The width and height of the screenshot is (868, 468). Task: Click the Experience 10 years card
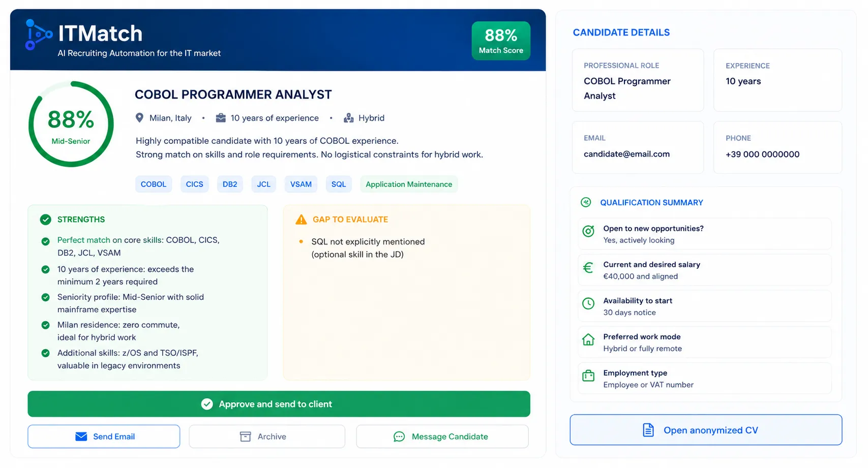pyautogui.click(x=777, y=80)
